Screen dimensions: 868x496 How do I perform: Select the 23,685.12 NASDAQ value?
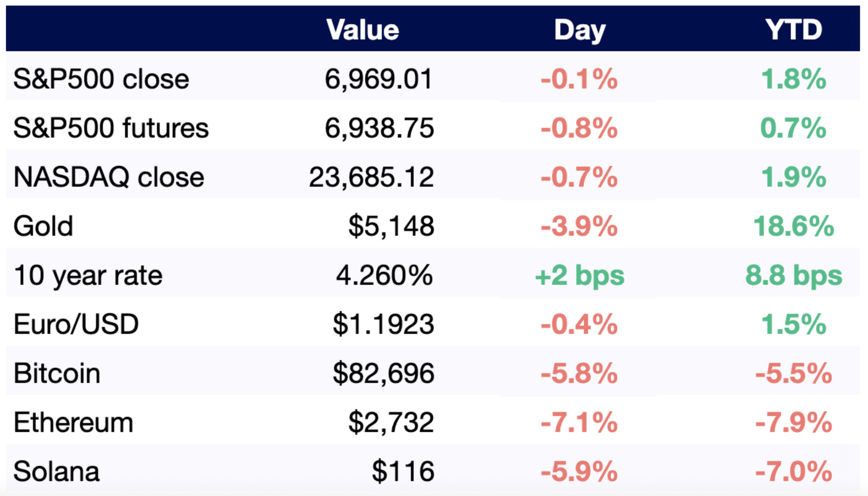point(371,177)
